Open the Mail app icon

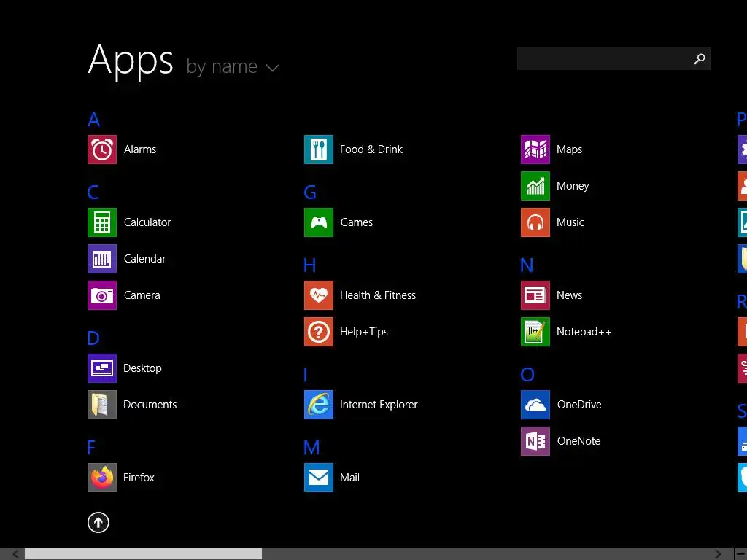point(319,478)
